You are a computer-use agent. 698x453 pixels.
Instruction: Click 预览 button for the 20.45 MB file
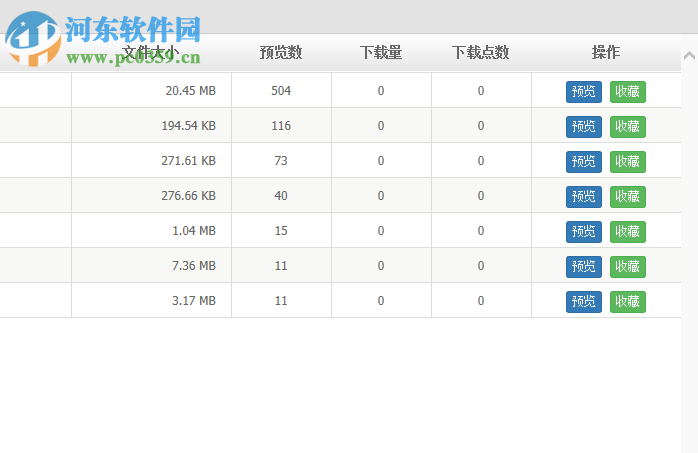tap(584, 92)
